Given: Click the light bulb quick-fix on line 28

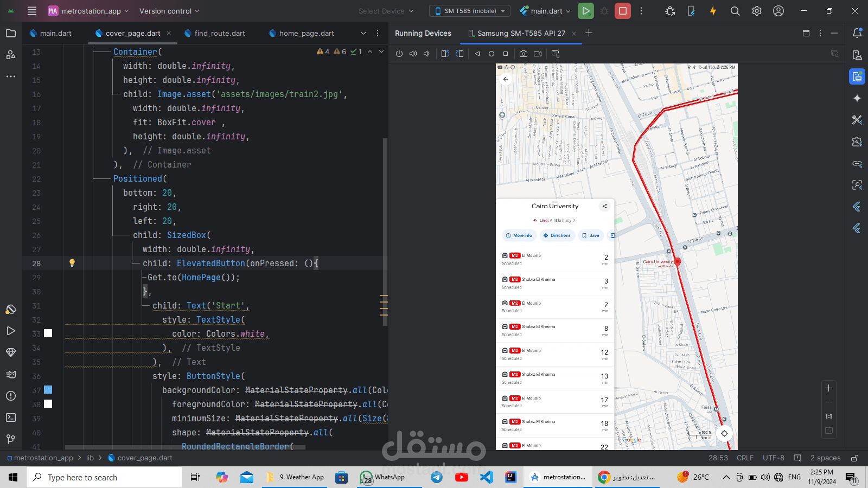Looking at the screenshot, I should click(72, 263).
